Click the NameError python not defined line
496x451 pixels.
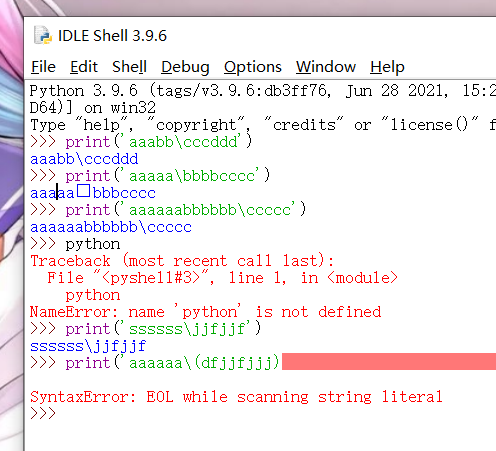pos(205,312)
